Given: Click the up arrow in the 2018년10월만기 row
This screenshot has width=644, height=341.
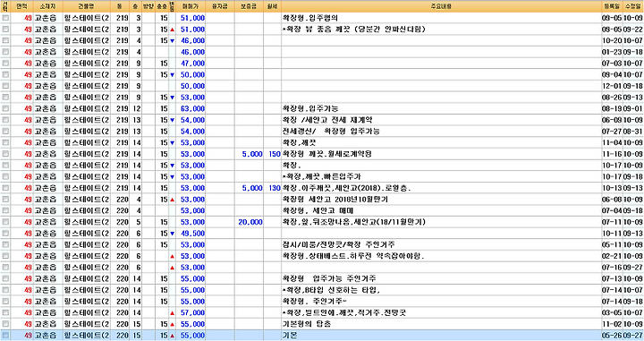Looking at the screenshot, I should point(172,200).
